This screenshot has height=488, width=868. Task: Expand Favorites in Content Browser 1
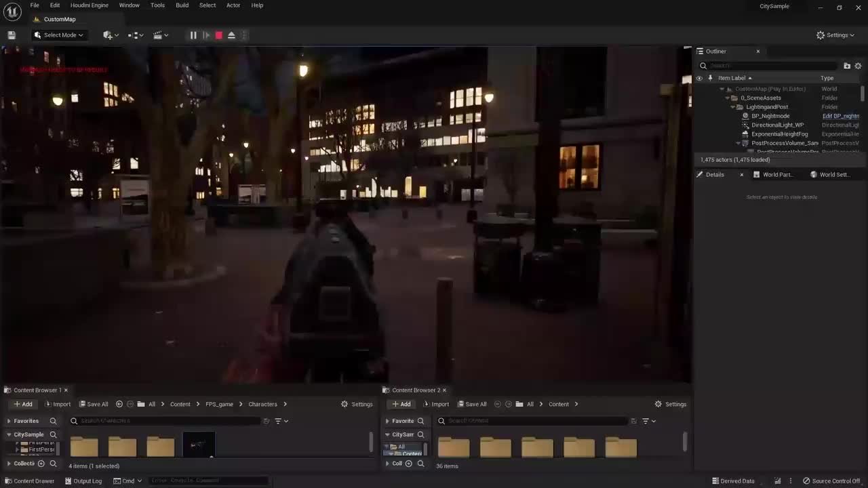point(9,421)
